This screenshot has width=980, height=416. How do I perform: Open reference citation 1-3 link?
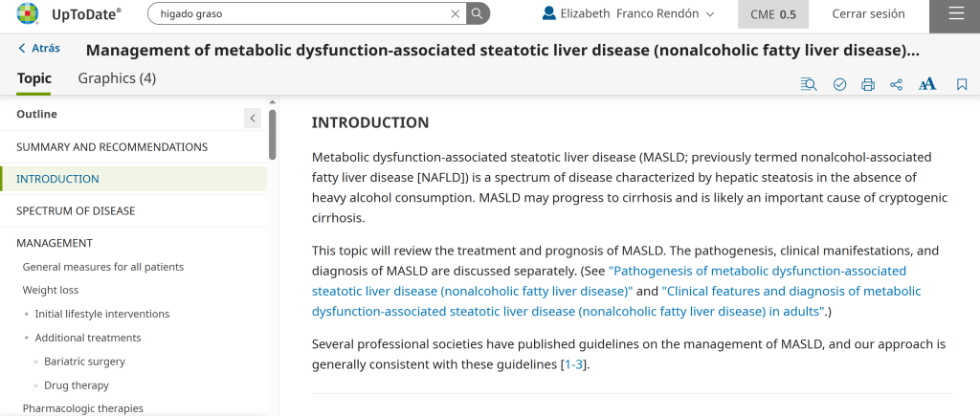tap(573, 364)
